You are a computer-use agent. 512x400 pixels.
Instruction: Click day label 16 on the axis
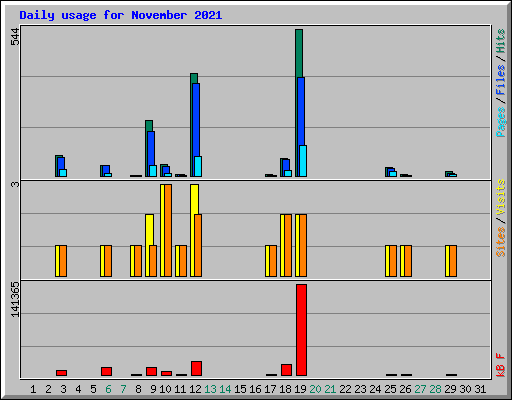[255, 389]
